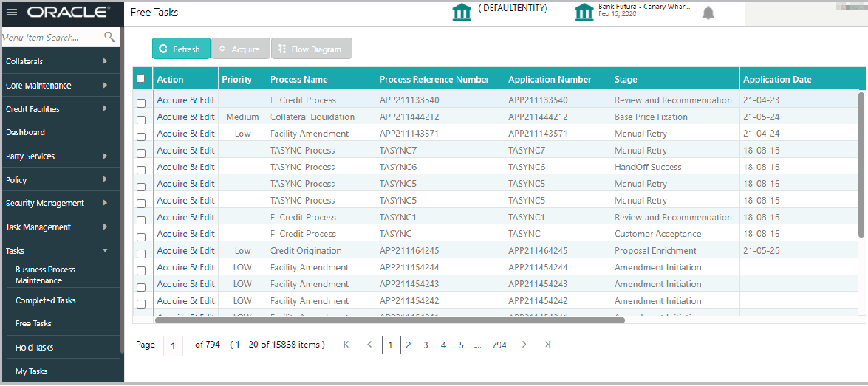Expand the Security Management menu
868x386 pixels.
105,203
